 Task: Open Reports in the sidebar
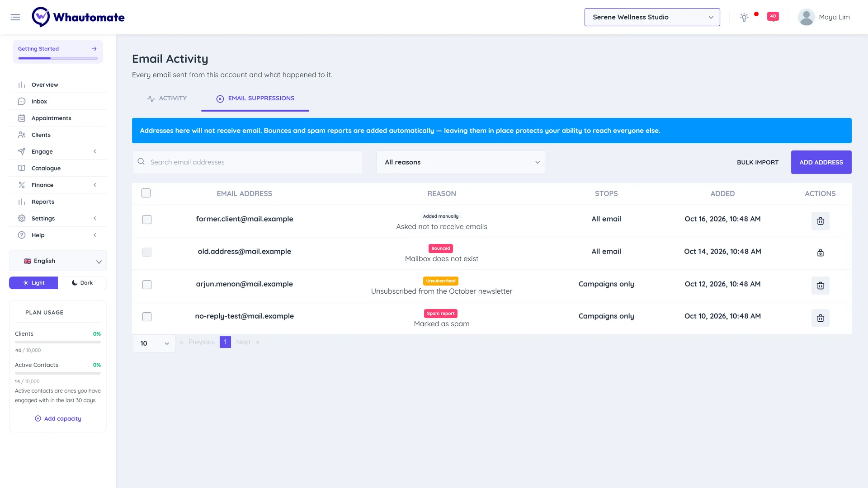(x=58, y=202)
